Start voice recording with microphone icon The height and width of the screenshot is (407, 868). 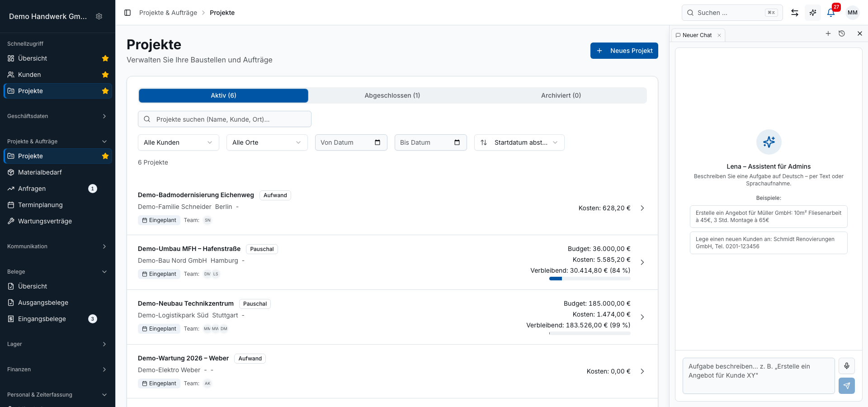pyautogui.click(x=847, y=366)
